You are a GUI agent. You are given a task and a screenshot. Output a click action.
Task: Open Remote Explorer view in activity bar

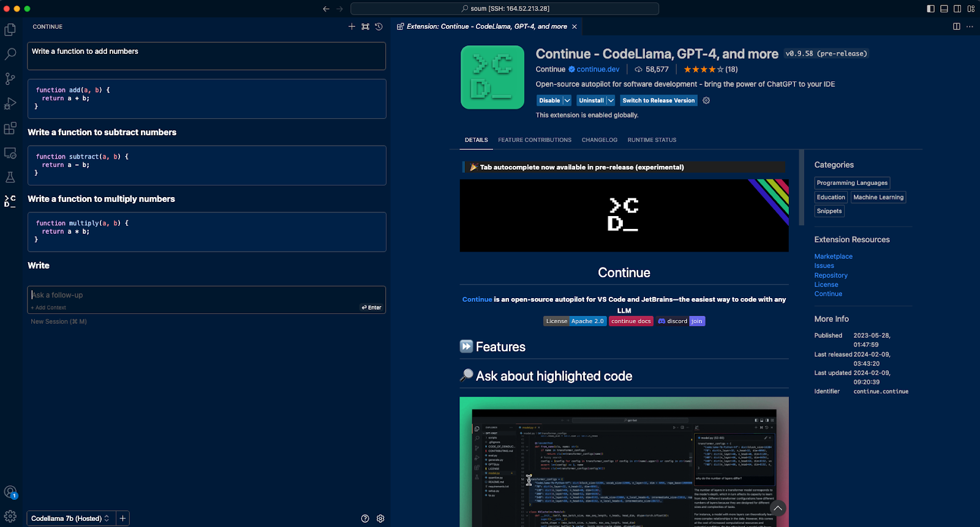[x=10, y=153]
